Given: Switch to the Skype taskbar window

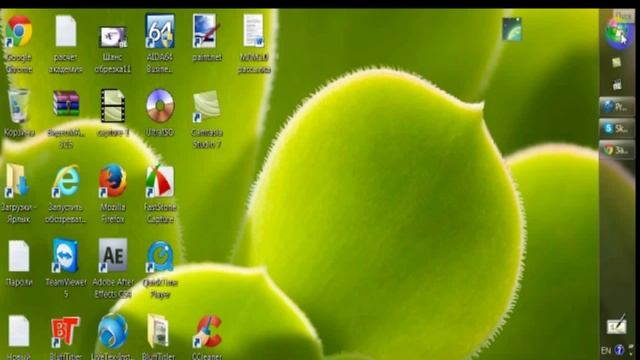Looking at the screenshot, I should pyautogui.click(x=617, y=129).
